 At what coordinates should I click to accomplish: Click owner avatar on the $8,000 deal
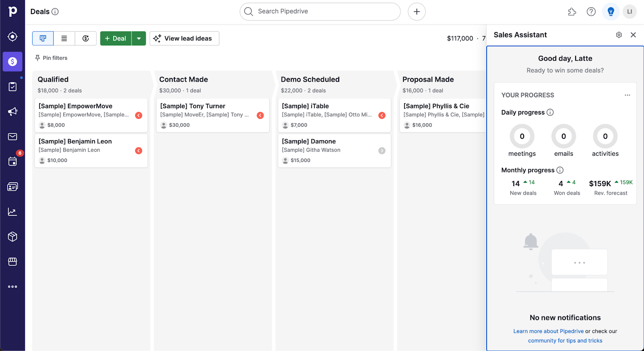[x=42, y=125]
